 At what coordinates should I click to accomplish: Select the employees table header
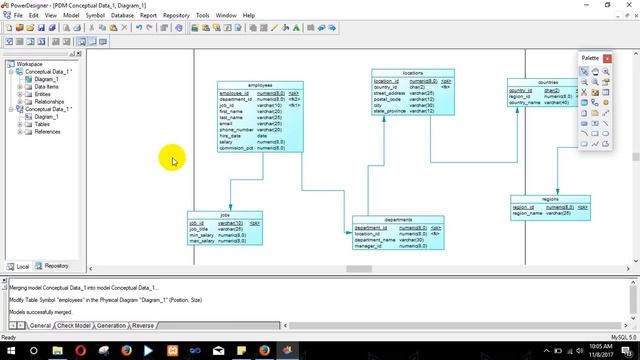(260, 85)
